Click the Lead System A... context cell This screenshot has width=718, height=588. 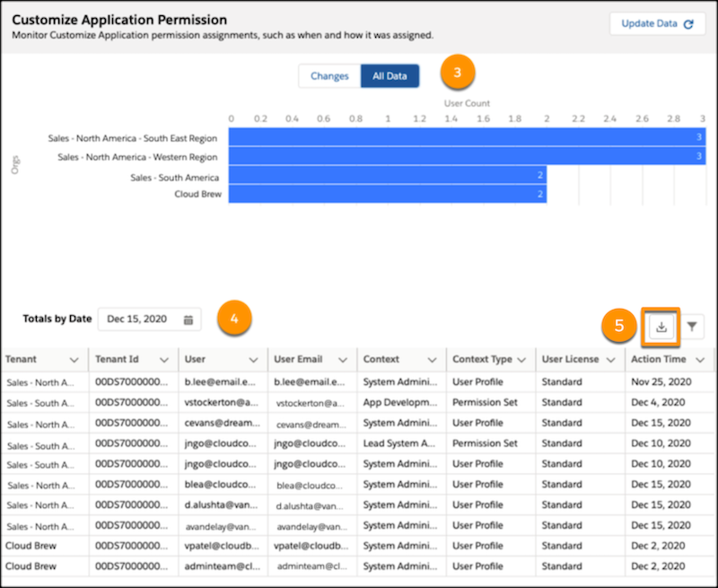pos(401,443)
